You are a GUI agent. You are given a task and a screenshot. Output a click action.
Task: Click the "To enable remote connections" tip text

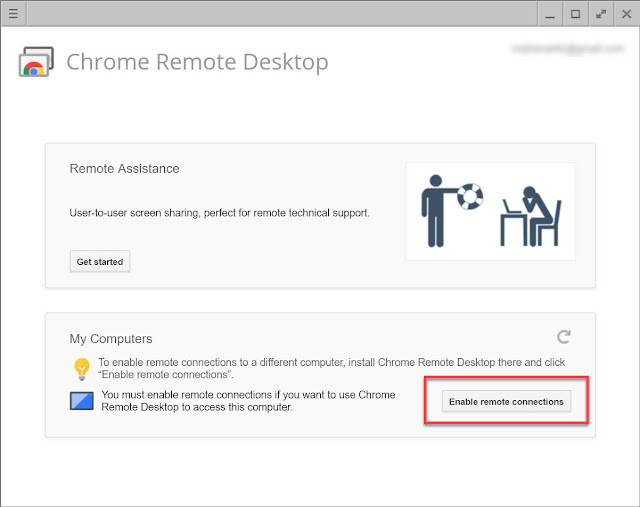331,368
